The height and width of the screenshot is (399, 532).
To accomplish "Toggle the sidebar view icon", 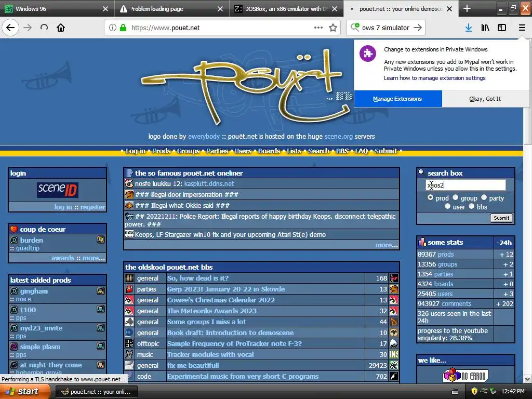I will click(x=502, y=28).
